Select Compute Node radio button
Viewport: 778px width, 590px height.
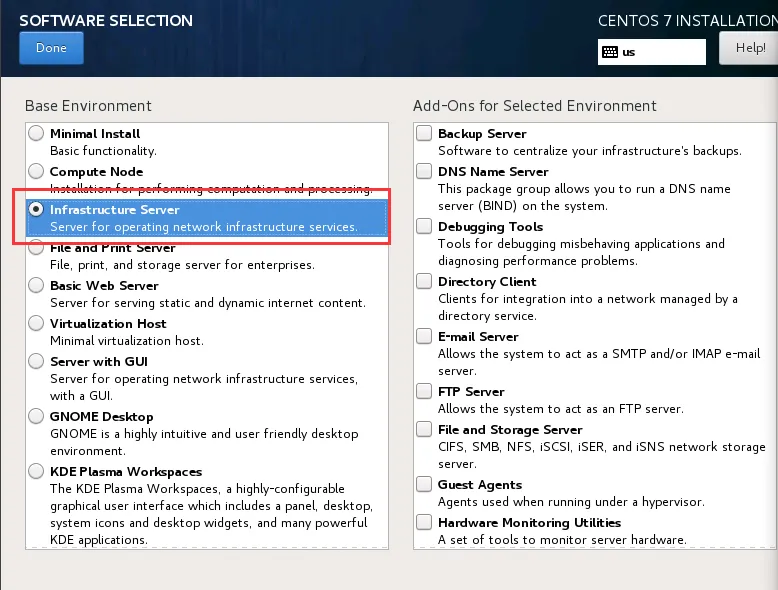pyautogui.click(x=36, y=171)
